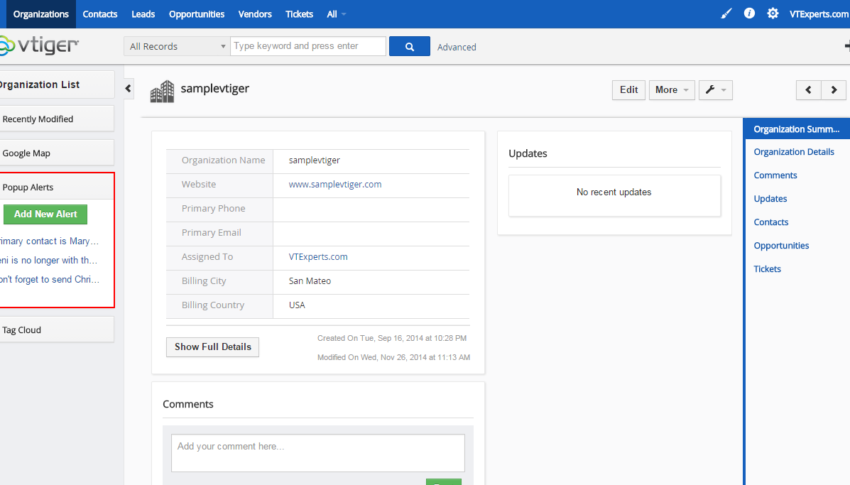The width and height of the screenshot is (850, 485).
Task: Click the Primary Phone field label
Action: click(x=213, y=209)
